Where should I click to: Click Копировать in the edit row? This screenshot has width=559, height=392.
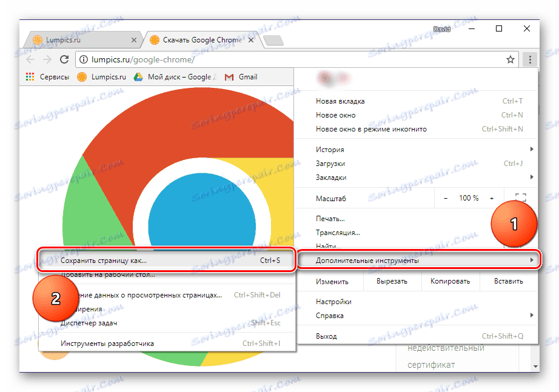tap(450, 281)
